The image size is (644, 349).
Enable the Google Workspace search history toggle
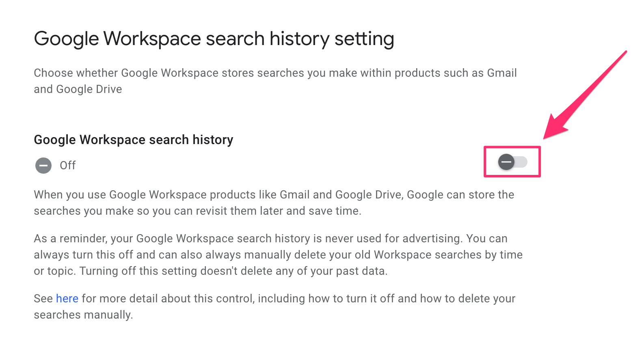(512, 162)
